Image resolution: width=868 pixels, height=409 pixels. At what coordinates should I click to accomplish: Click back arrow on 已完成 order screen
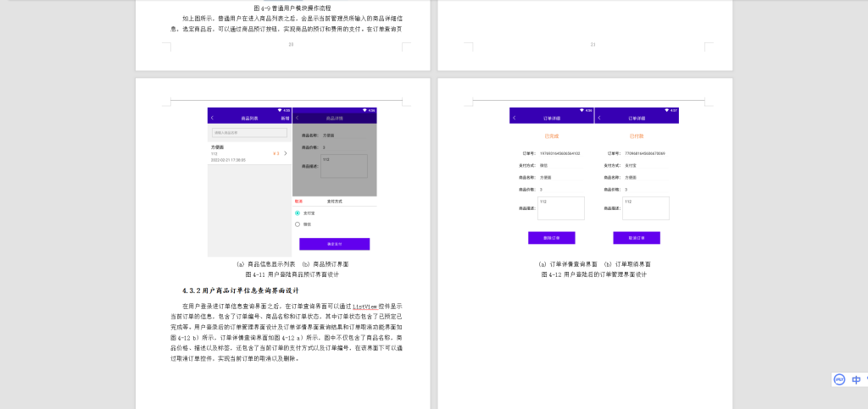pyautogui.click(x=515, y=119)
